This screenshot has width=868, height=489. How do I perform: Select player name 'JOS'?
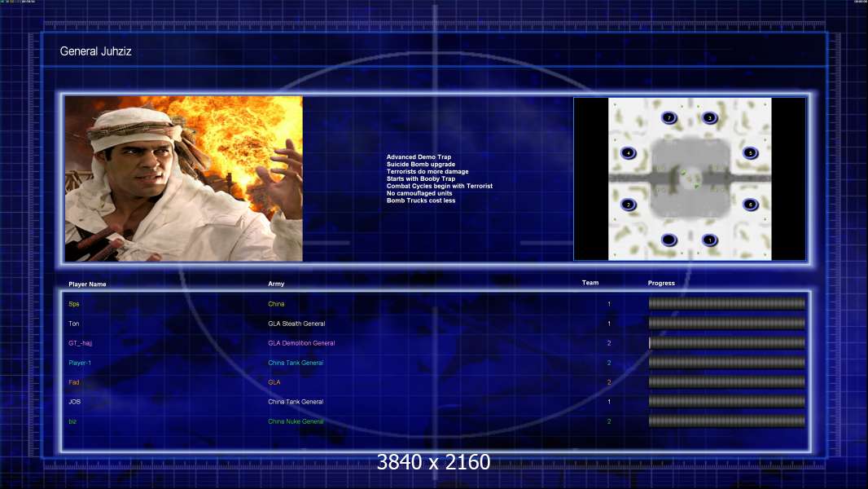[x=75, y=402]
